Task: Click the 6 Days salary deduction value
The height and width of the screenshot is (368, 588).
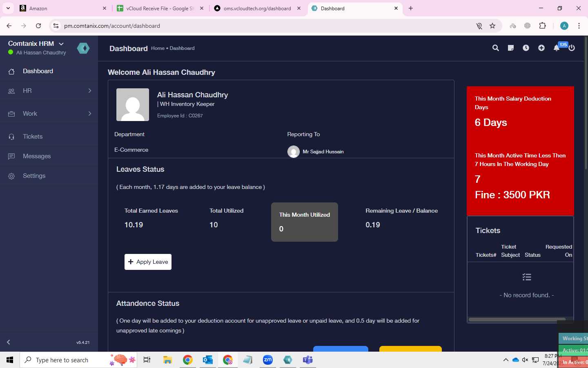Action: 491,123
